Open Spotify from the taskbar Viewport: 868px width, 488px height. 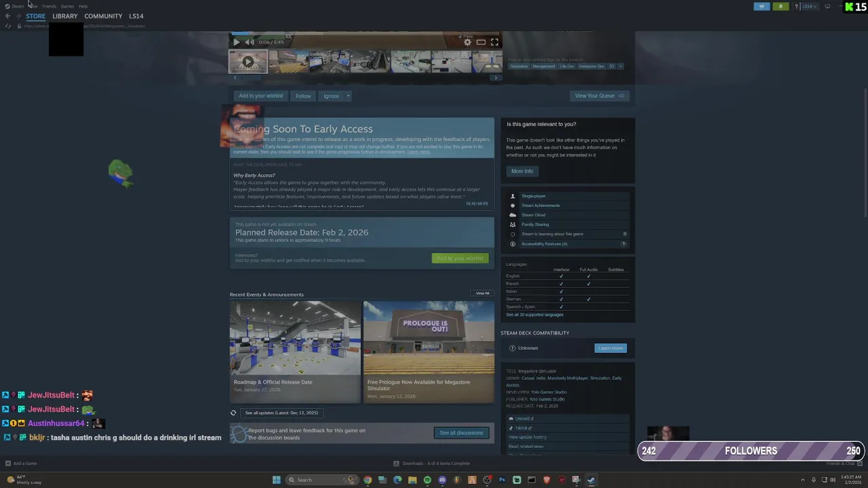pos(427,480)
